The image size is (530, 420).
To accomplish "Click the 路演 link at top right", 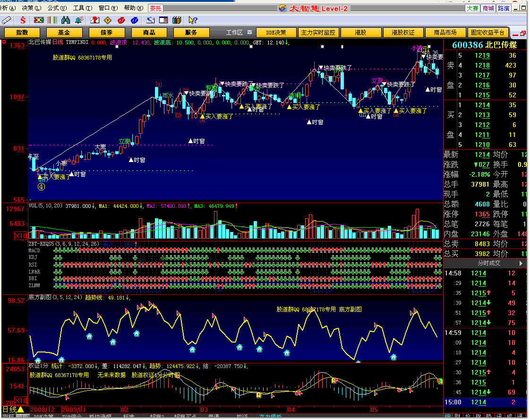I will (x=504, y=8).
